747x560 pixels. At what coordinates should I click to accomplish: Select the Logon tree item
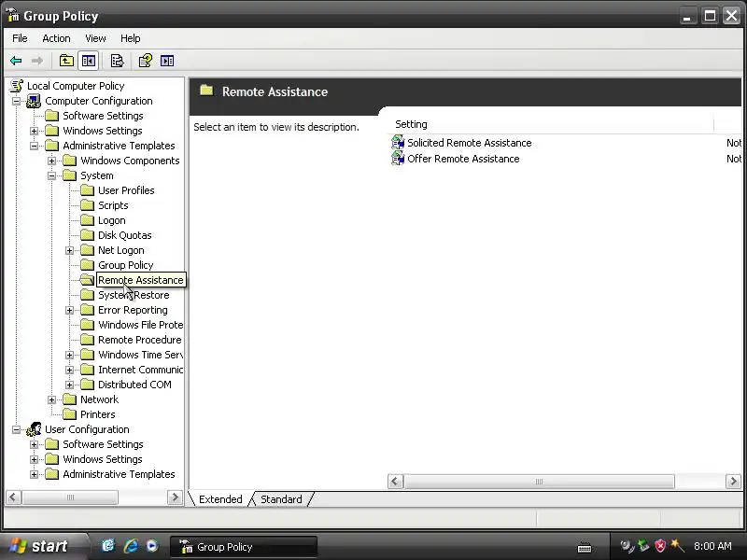coord(112,220)
